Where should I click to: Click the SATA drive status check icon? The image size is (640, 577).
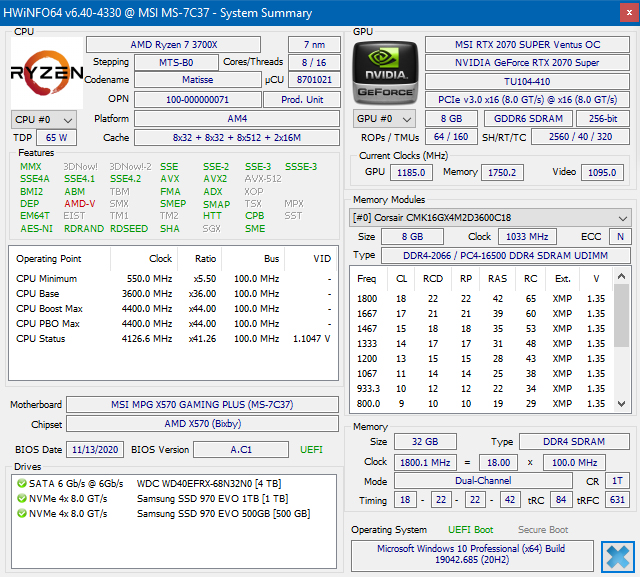22,484
